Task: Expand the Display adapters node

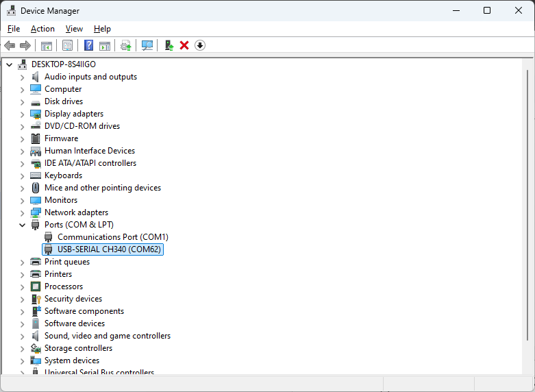Action: (22, 114)
